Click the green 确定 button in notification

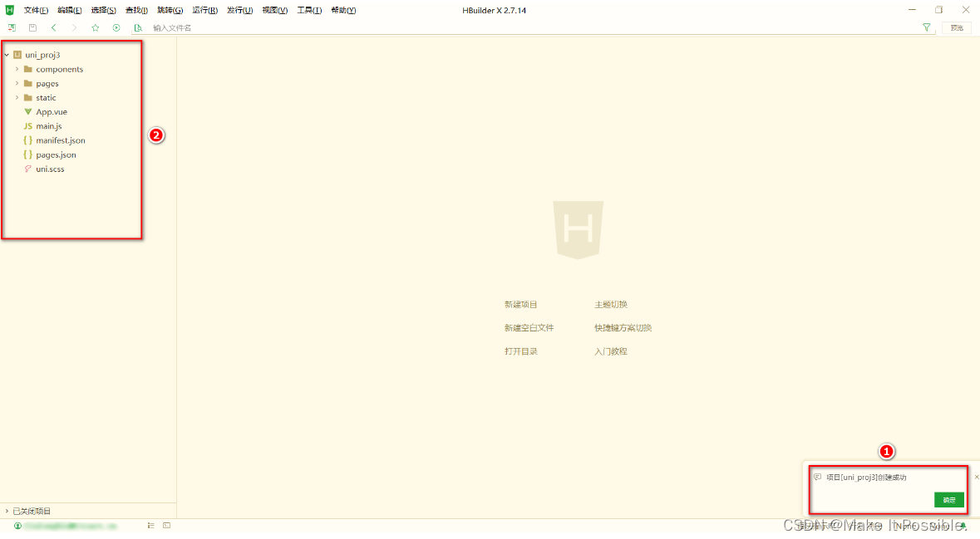pos(949,500)
